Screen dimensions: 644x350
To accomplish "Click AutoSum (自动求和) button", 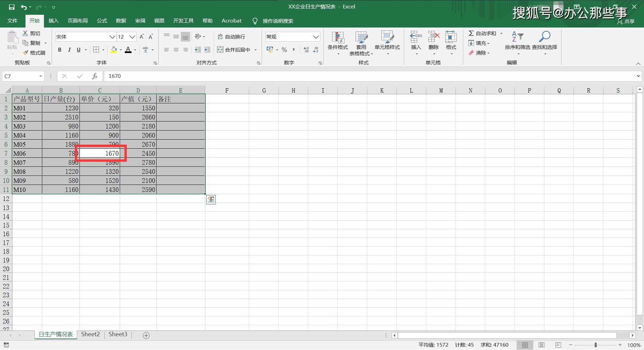I will tap(482, 33).
